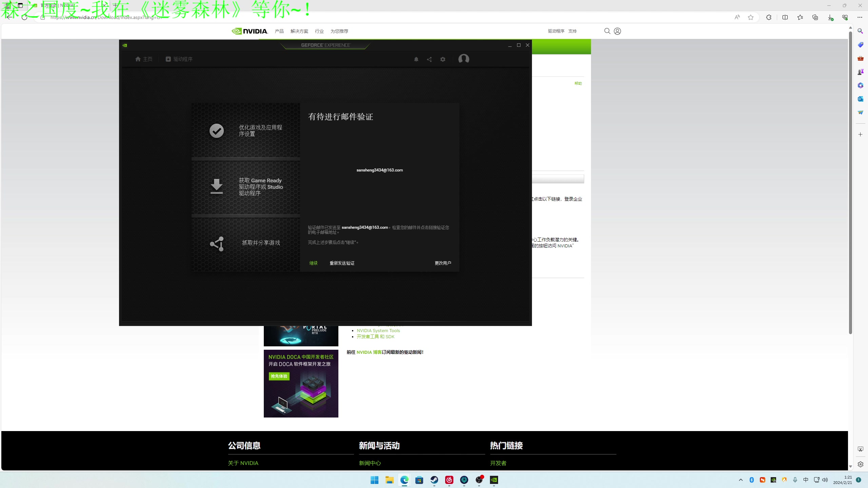
Task: Click the share icon in GeForce Experience toolbar
Action: [x=429, y=59]
